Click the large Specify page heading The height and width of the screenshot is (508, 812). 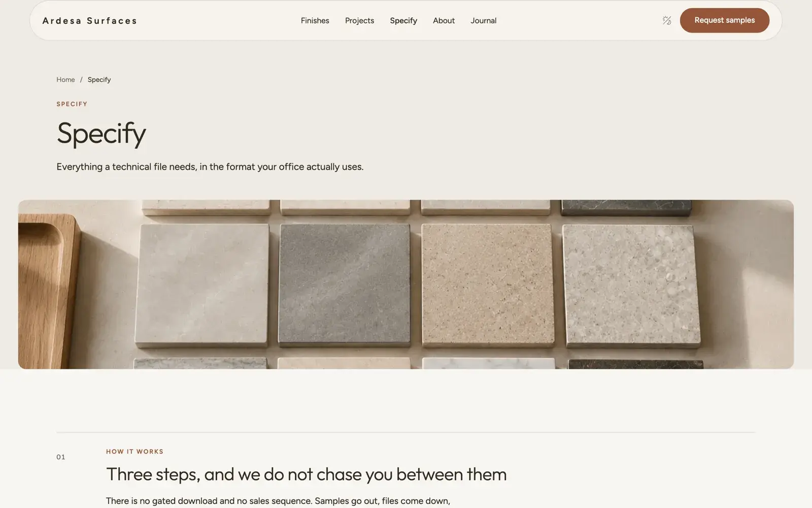[x=101, y=134]
